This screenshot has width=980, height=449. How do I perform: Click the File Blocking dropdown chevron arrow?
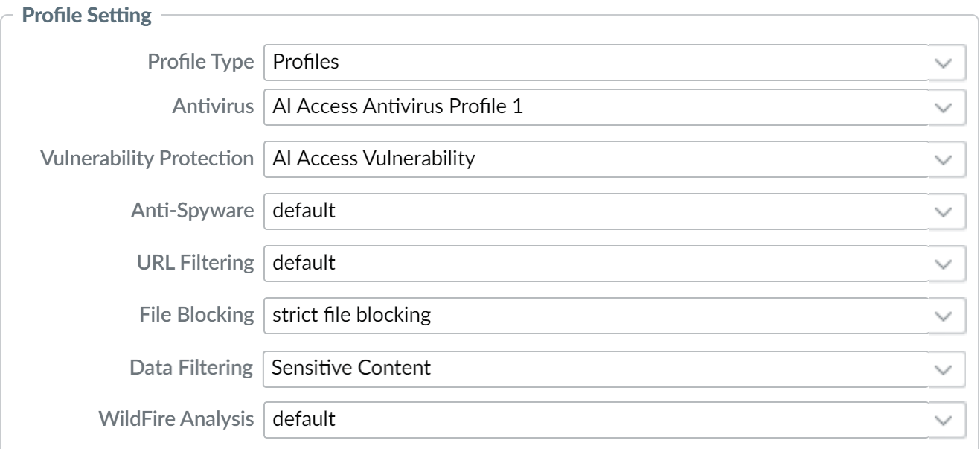point(947,316)
